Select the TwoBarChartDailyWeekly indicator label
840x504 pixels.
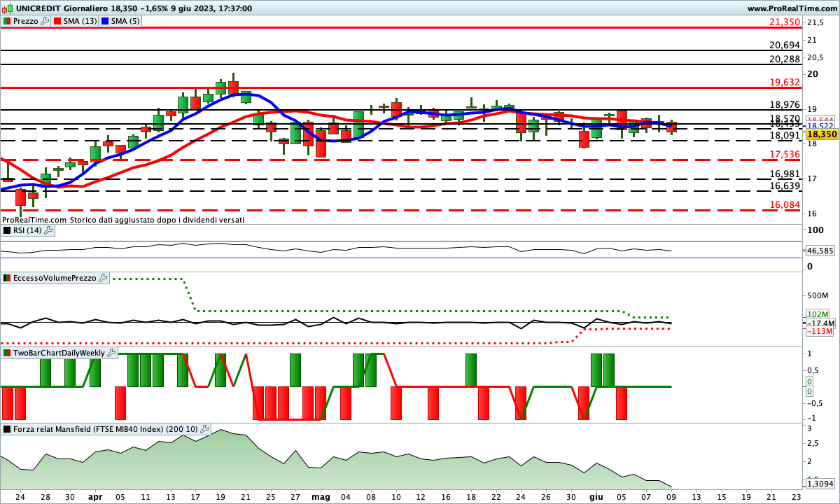click(x=59, y=352)
